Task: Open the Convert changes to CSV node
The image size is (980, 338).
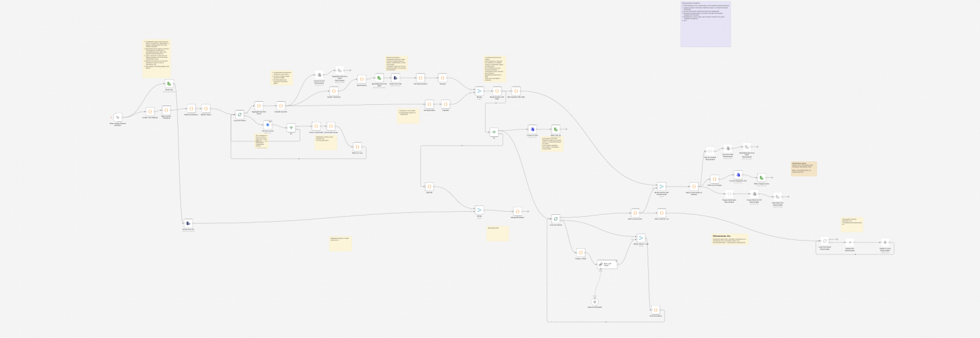Action: [x=739, y=174]
